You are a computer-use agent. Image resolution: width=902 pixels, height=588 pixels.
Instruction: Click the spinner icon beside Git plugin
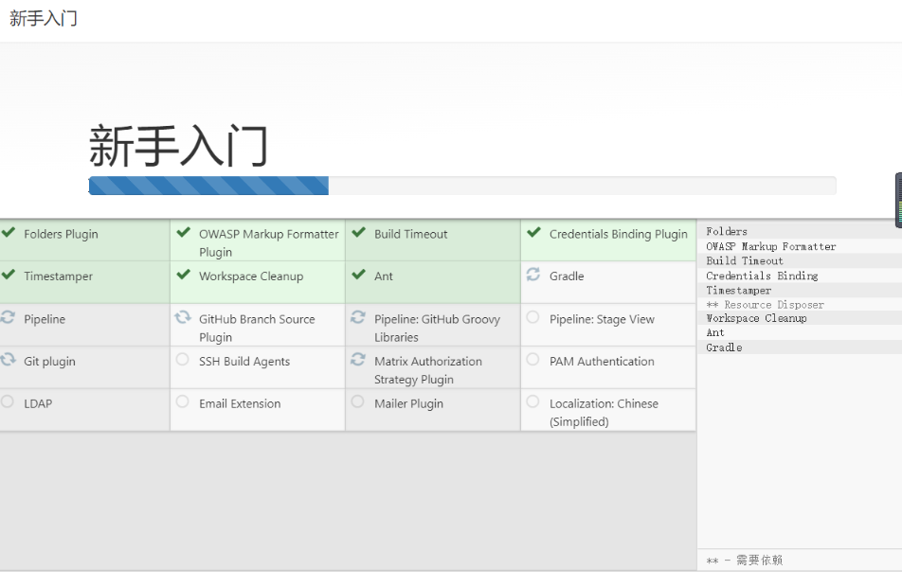8,359
